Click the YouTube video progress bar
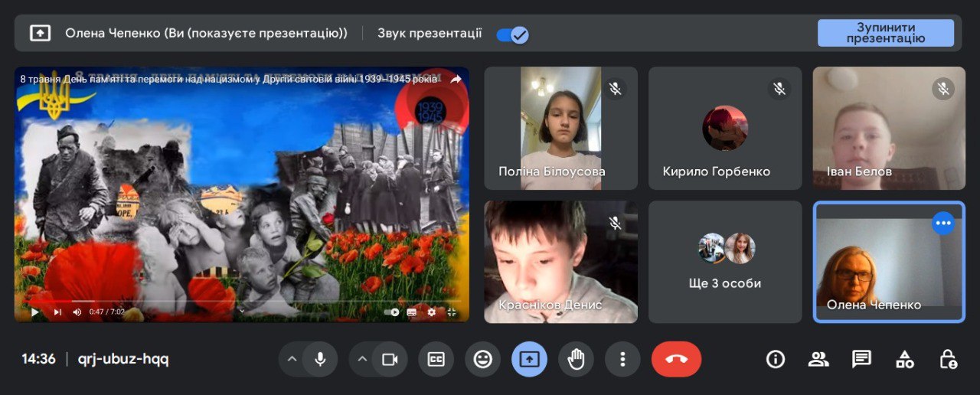The image size is (980, 395). tap(230, 302)
